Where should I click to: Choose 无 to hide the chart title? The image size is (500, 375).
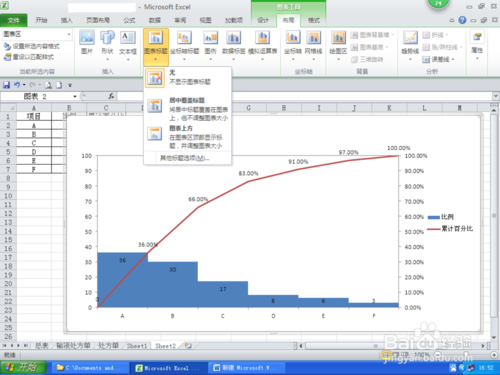click(x=188, y=78)
